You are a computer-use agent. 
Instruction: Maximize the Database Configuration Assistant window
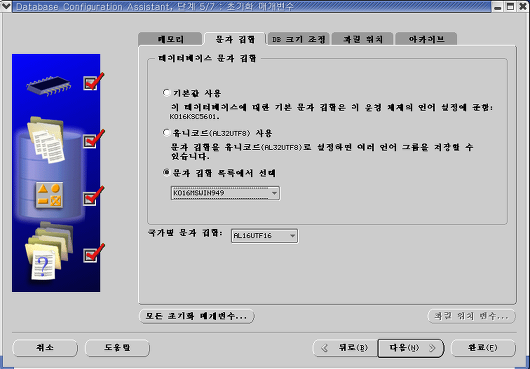pos(510,6)
